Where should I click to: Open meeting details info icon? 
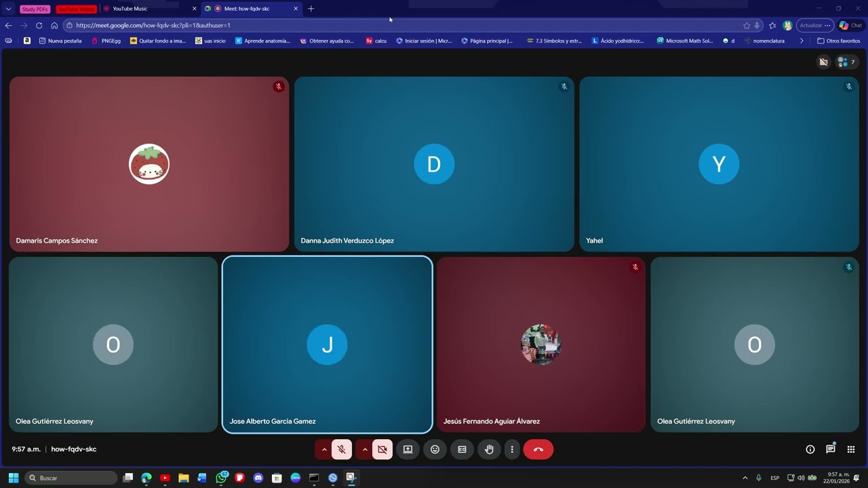[x=810, y=449]
